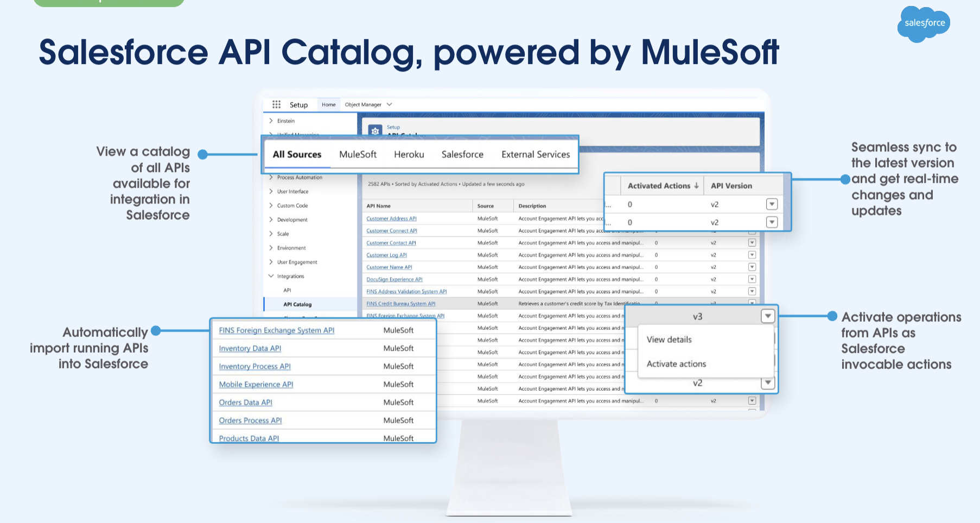Open the Customer Name API link
Screen dimensions: 980x523
pos(389,267)
